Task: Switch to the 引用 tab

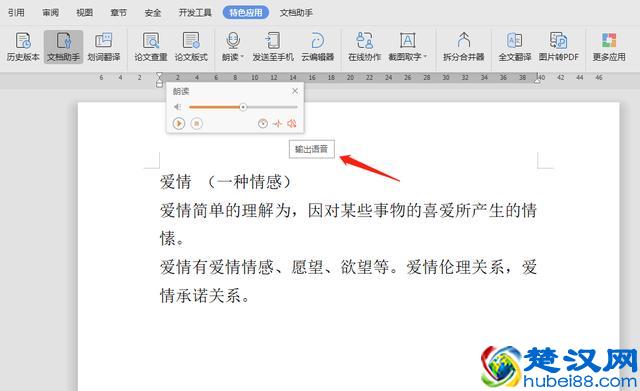Action: click(x=16, y=13)
